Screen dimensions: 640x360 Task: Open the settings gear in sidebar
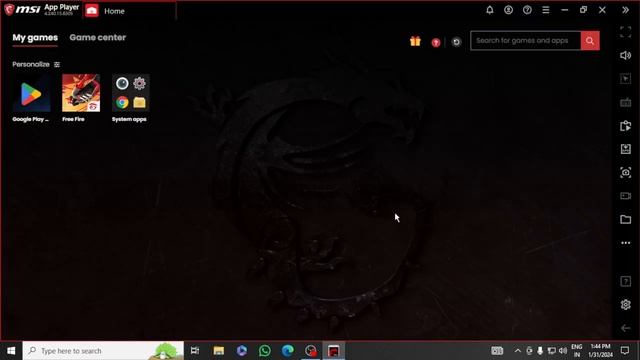coord(625,304)
